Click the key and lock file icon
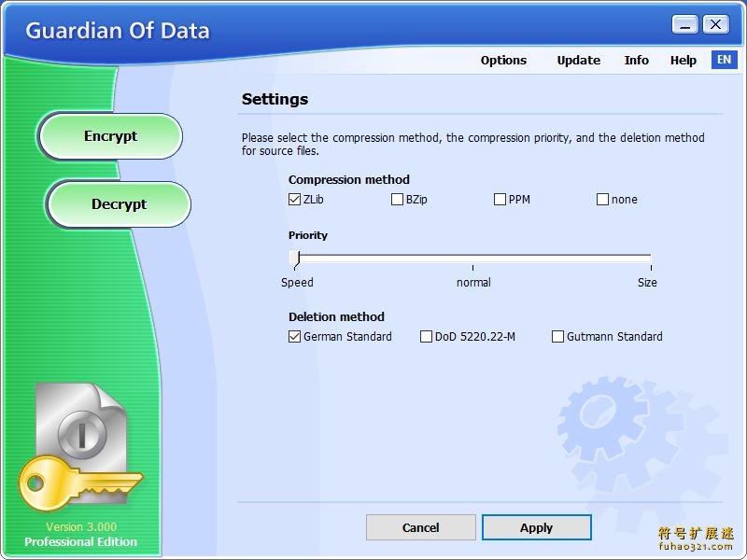This screenshot has height=560, width=747. [x=80, y=447]
